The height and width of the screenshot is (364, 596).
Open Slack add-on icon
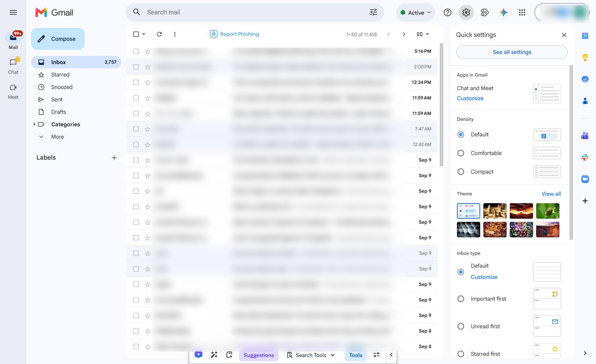coord(585,157)
